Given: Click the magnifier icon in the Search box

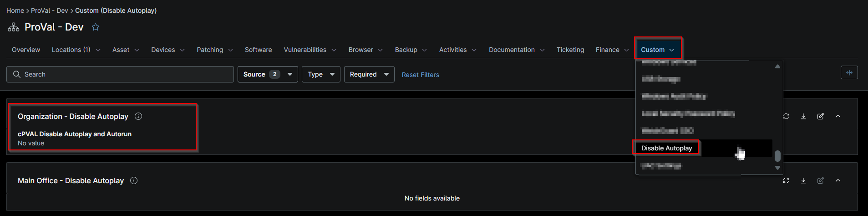Looking at the screenshot, I should tap(17, 74).
